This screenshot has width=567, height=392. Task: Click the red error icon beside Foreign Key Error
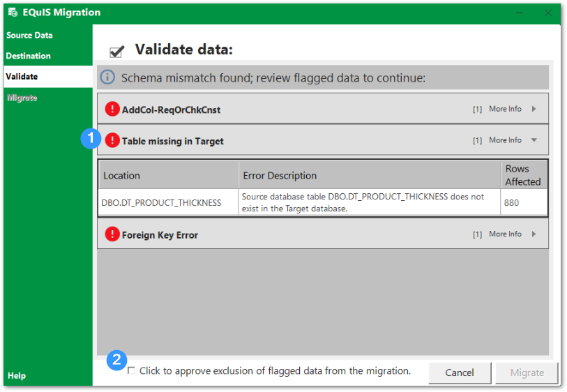click(112, 234)
